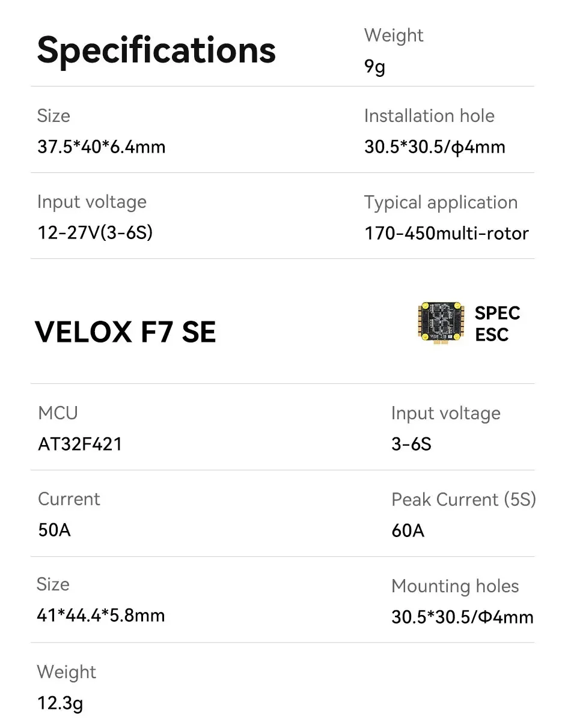Screen dimensions: 565x728
Task: Click the MCU label
Action: click(x=58, y=413)
